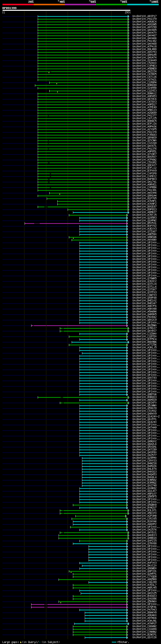
Task: Open hit UniRef100_P60842
Action: (x=144, y=317)
